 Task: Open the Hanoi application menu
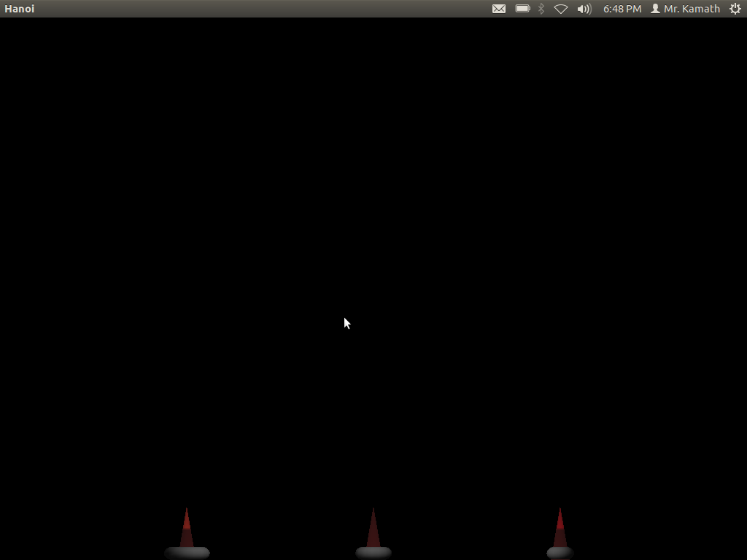19,9
